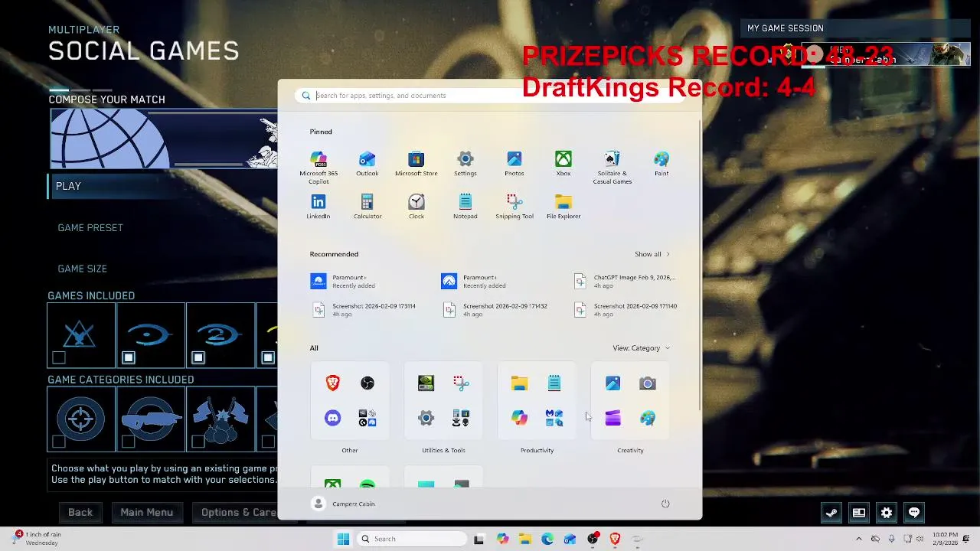Check the rifle weapon category checkbox

click(x=129, y=442)
